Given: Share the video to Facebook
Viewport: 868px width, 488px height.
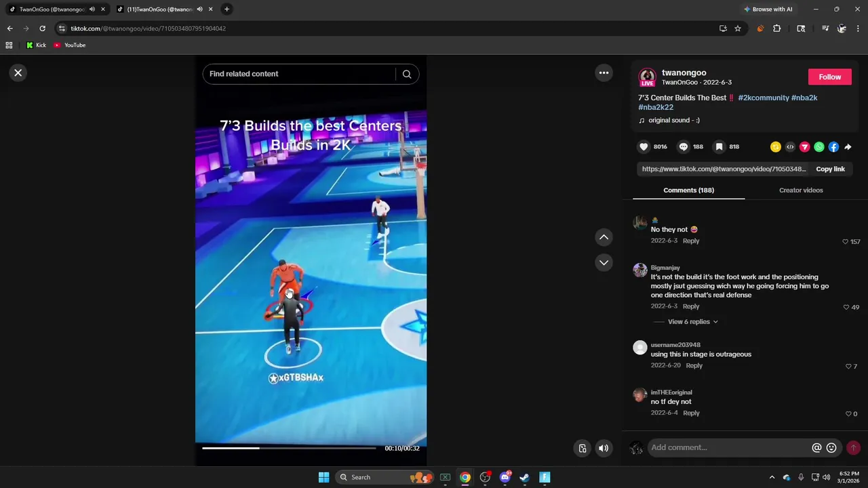Looking at the screenshot, I should pyautogui.click(x=833, y=147).
